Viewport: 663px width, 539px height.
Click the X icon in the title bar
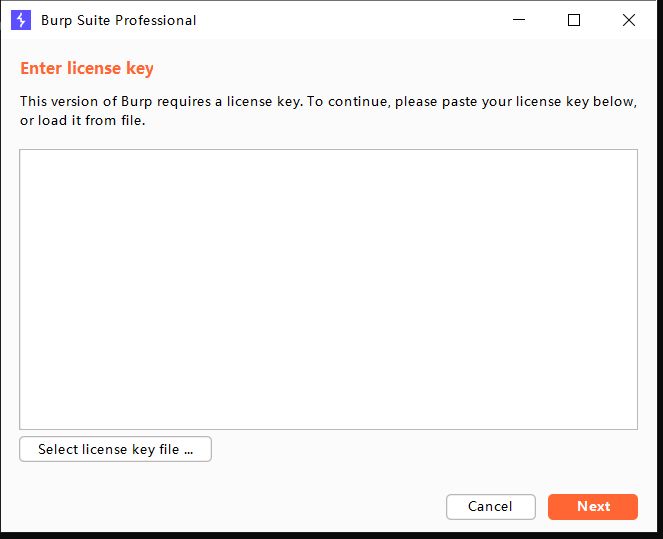[628, 20]
